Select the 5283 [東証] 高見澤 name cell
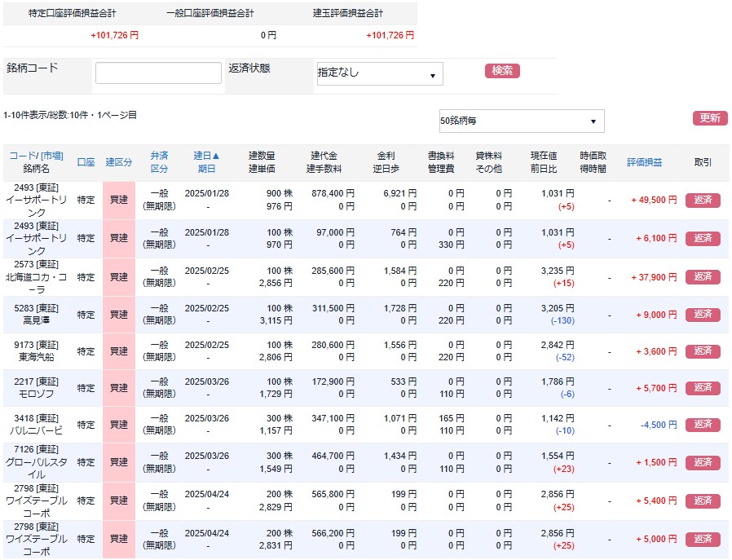 (x=37, y=315)
